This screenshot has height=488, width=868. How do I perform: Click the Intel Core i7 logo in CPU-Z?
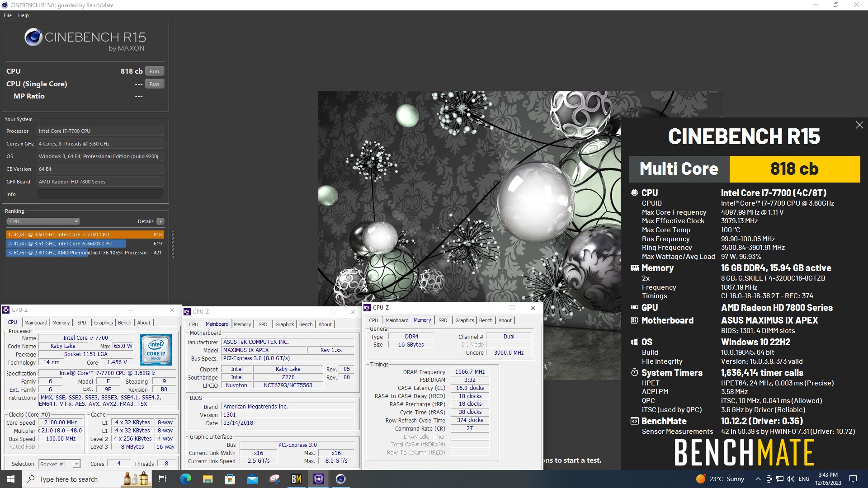[156, 350]
